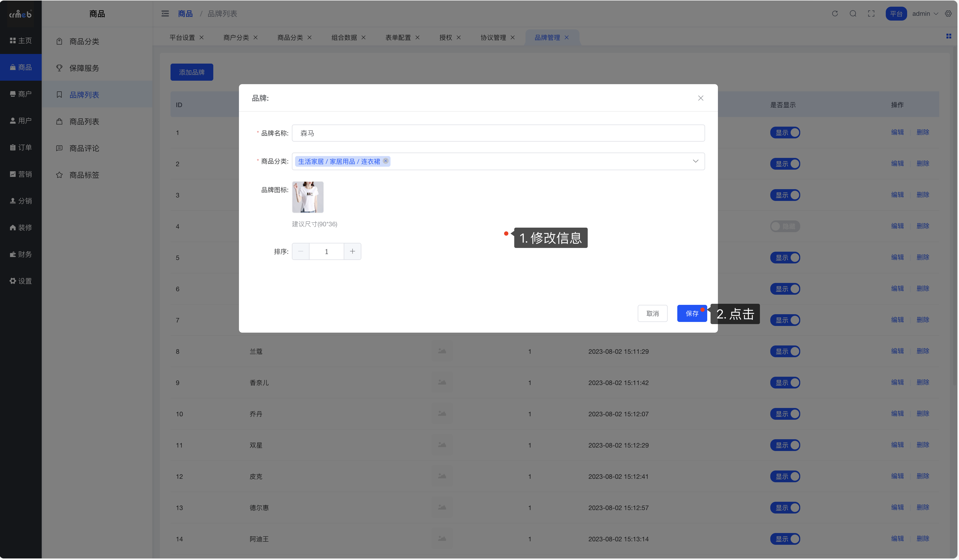959x560 pixels.
Task: Switch to the 协议管理 tab
Action: 493,37
